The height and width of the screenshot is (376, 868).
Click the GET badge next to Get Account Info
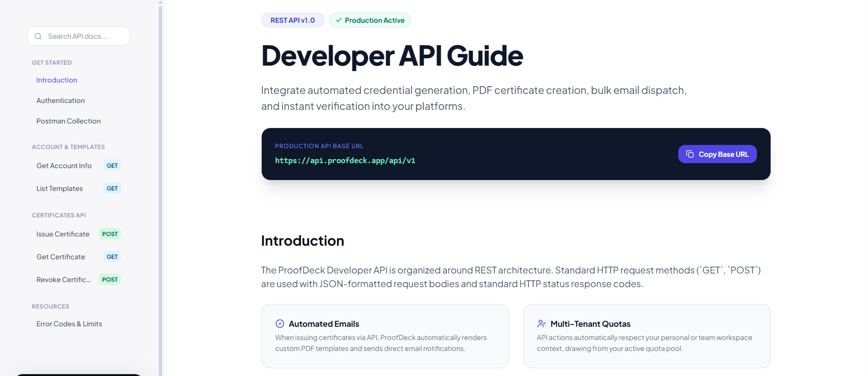[112, 166]
